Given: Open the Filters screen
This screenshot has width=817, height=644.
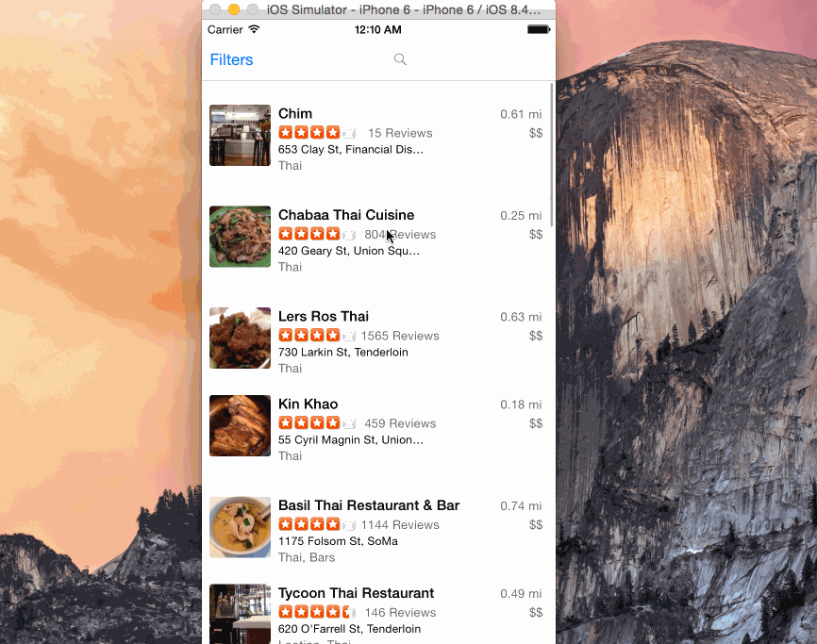Looking at the screenshot, I should (x=231, y=59).
